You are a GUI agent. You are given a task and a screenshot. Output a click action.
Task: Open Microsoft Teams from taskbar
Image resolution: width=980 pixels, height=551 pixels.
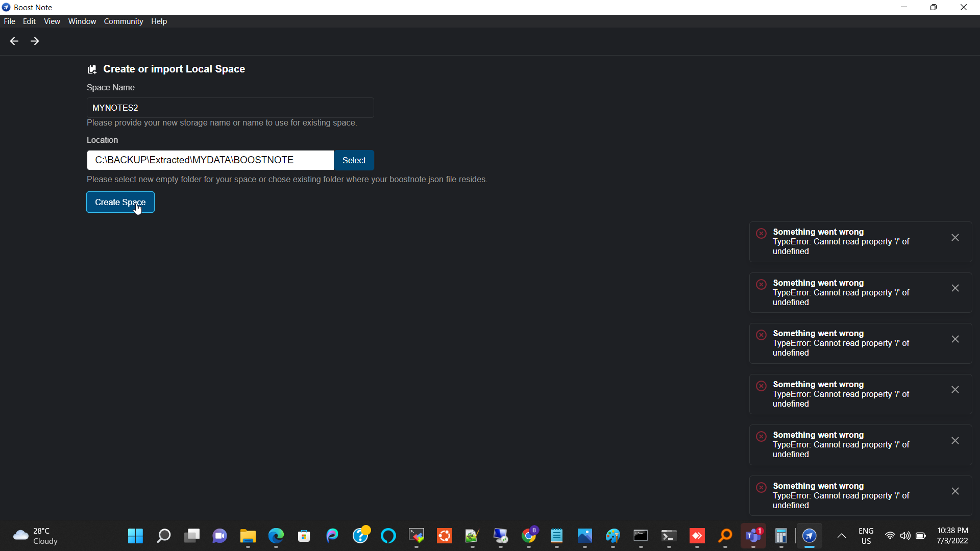(753, 536)
